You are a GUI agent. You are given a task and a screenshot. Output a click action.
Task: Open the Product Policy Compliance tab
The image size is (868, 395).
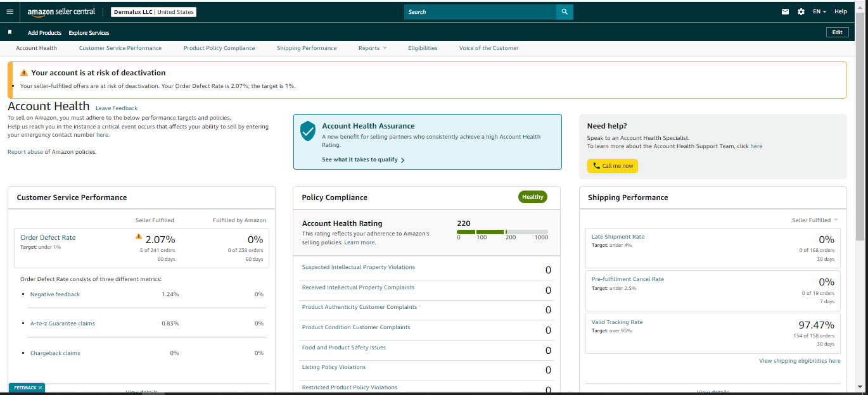(219, 48)
